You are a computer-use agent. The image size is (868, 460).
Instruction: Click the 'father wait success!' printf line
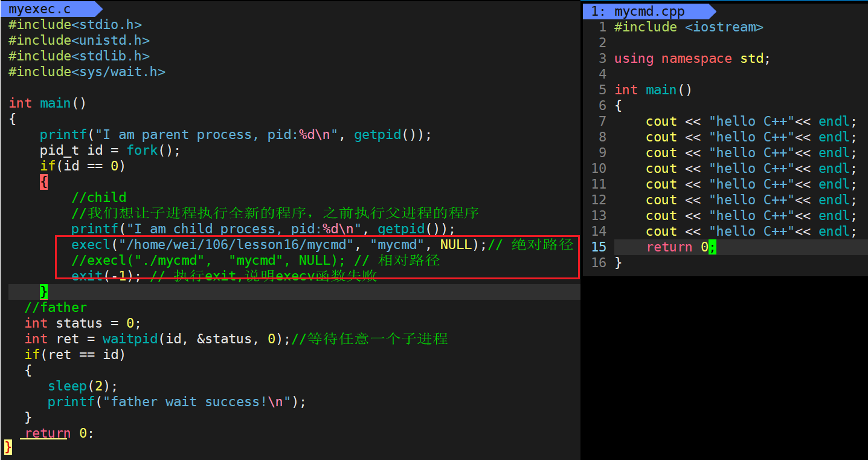point(177,402)
